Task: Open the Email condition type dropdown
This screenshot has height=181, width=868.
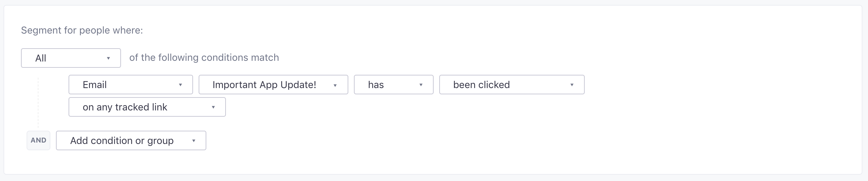Action: tap(130, 85)
